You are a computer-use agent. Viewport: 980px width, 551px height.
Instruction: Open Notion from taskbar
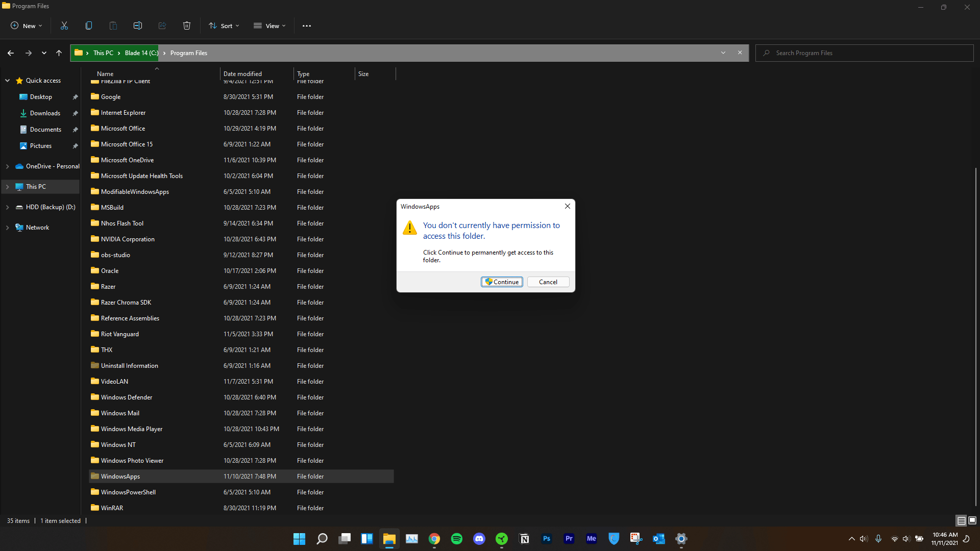(x=524, y=539)
